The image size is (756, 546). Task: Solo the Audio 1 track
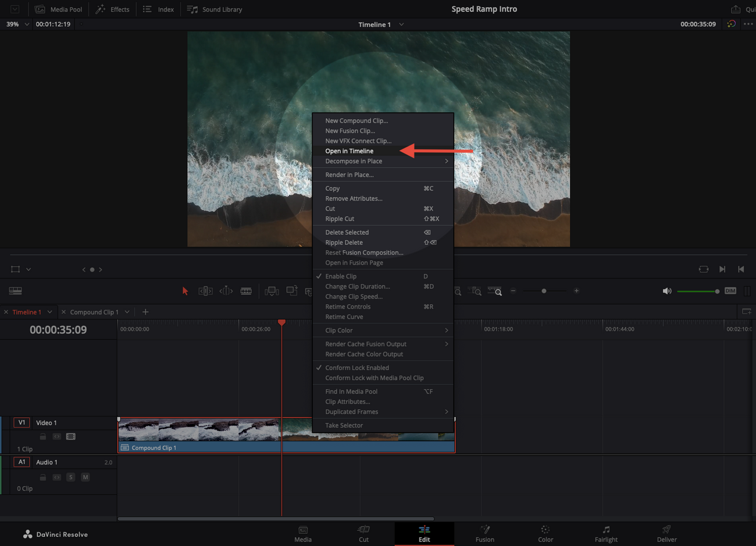pyautogui.click(x=71, y=477)
